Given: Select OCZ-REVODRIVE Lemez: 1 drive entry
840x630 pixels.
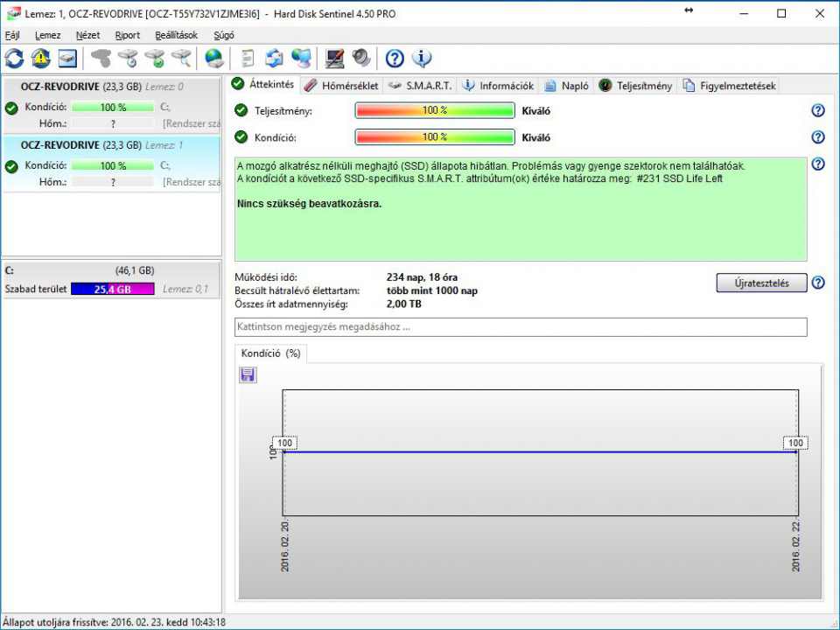Looking at the screenshot, I should [111, 164].
